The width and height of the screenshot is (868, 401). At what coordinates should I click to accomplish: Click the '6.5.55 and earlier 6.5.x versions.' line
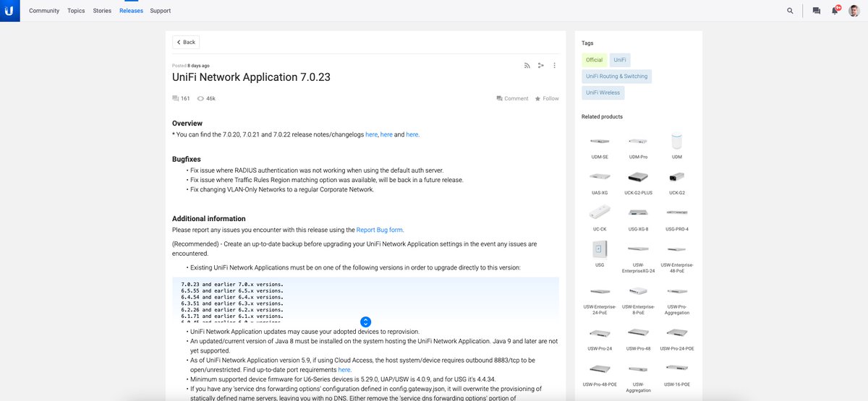tap(232, 290)
